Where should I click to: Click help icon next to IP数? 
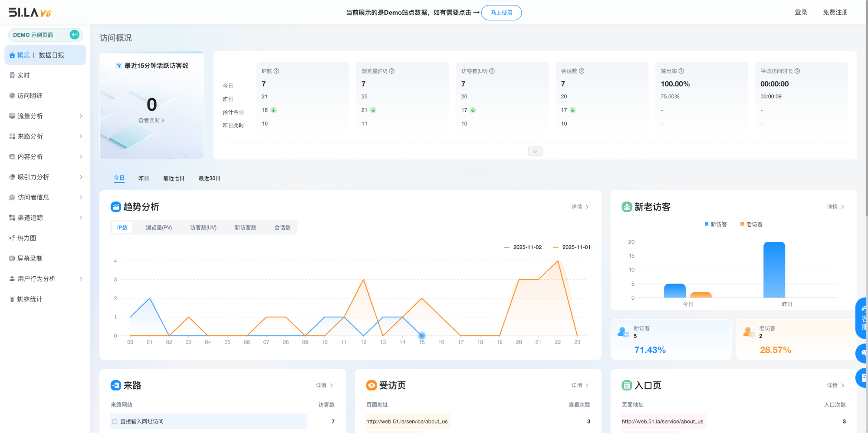276,71
